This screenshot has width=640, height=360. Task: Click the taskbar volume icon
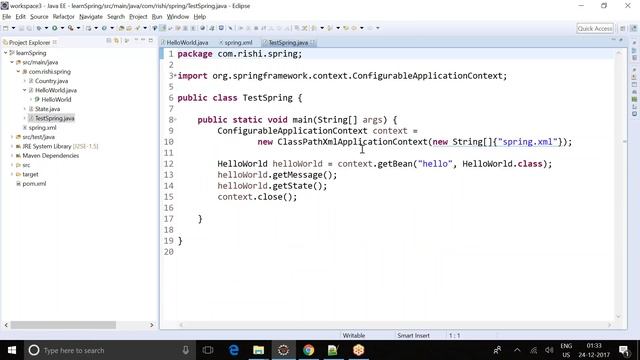[x=549, y=350]
